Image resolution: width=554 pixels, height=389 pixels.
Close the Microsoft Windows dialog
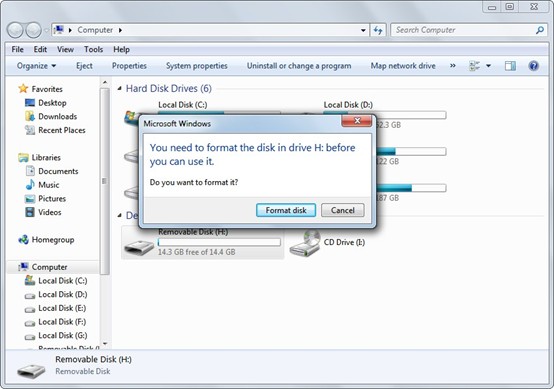[356, 121]
